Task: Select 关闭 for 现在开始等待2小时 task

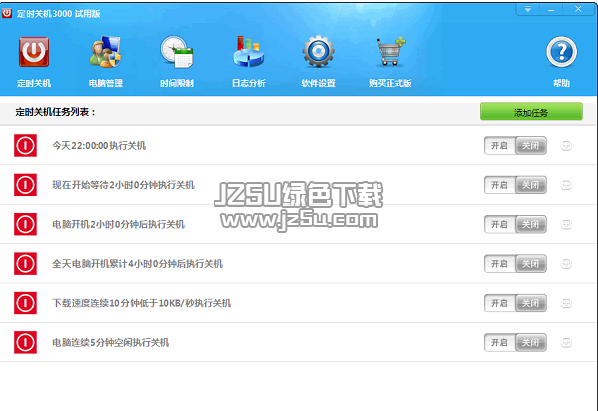Action: [x=530, y=185]
